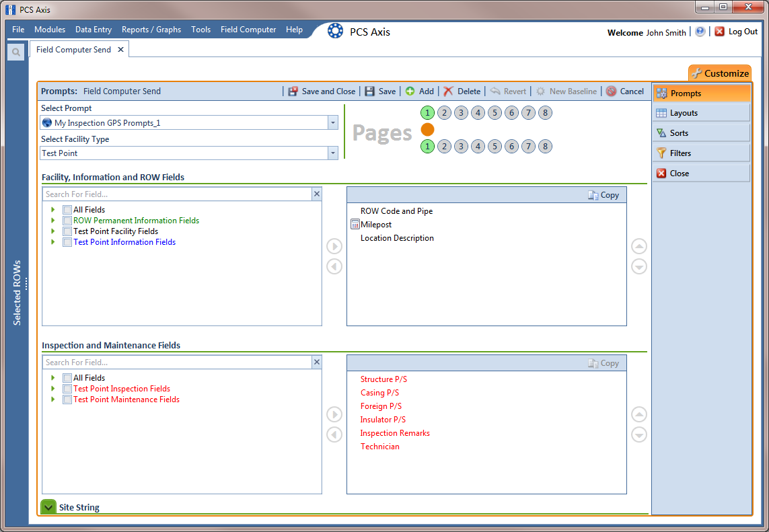Click the Save floppy disk icon
The width and height of the screenshot is (769, 532).
(369, 91)
